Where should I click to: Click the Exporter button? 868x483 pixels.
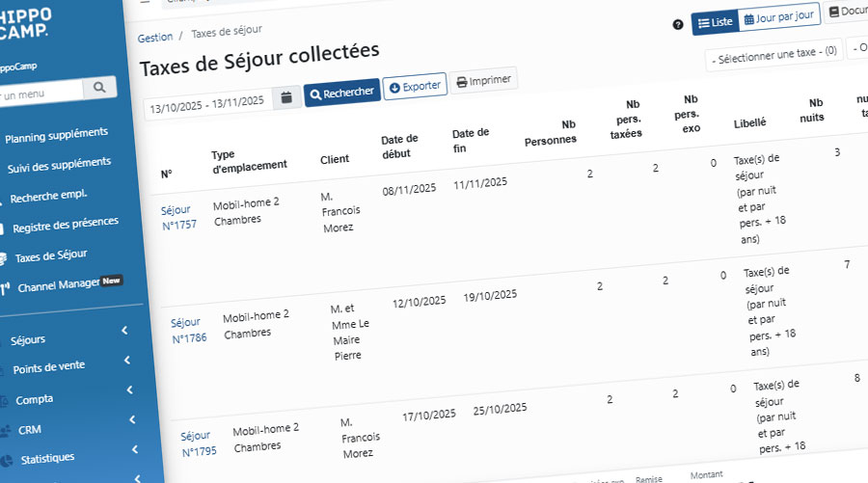(415, 86)
